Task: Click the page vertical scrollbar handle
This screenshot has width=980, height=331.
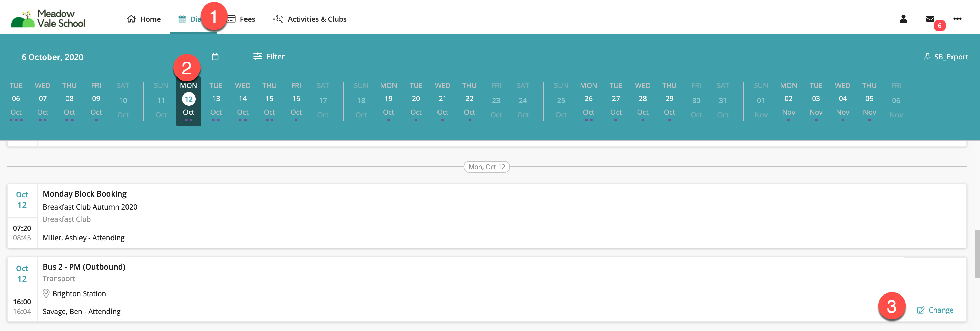Action: [977, 254]
